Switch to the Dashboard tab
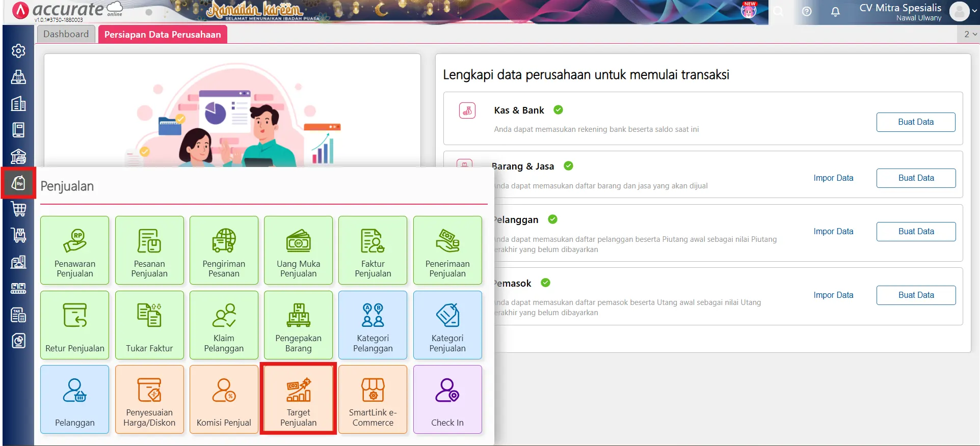 tap(66, 34)
